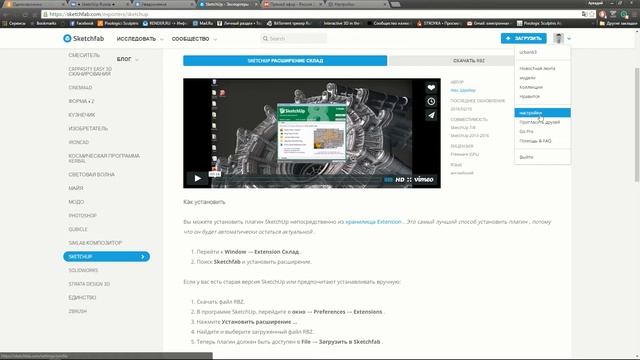Click the share paper-plane icon on video
The image size is (640, 360).
[431, 115]
